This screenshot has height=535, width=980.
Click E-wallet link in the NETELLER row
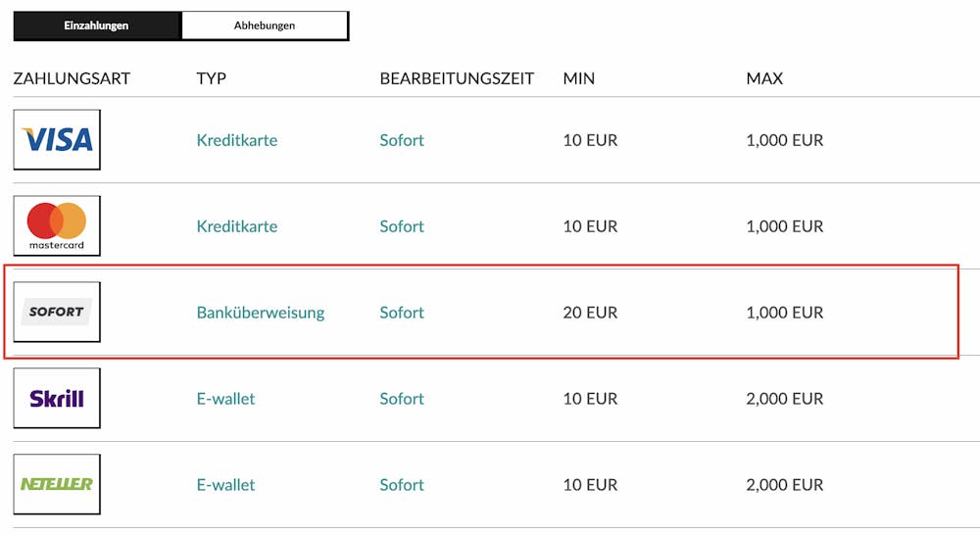pyautogui.click(x=226, y=485)
